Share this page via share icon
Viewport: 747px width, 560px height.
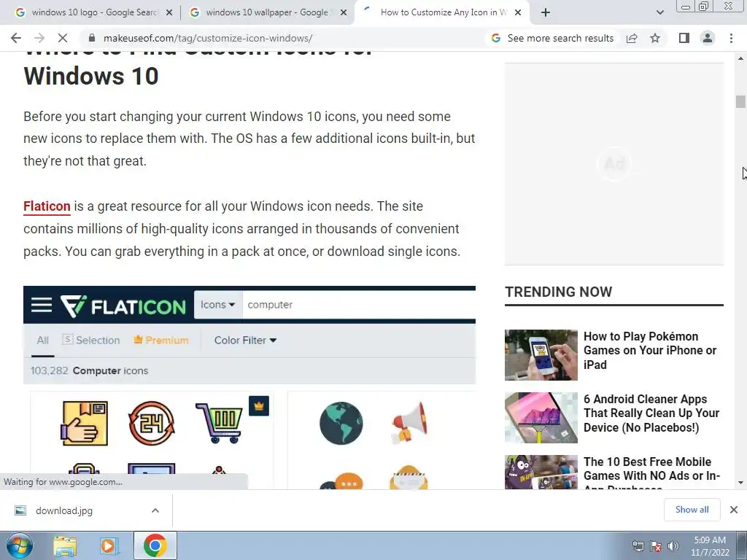pos(632,38)
